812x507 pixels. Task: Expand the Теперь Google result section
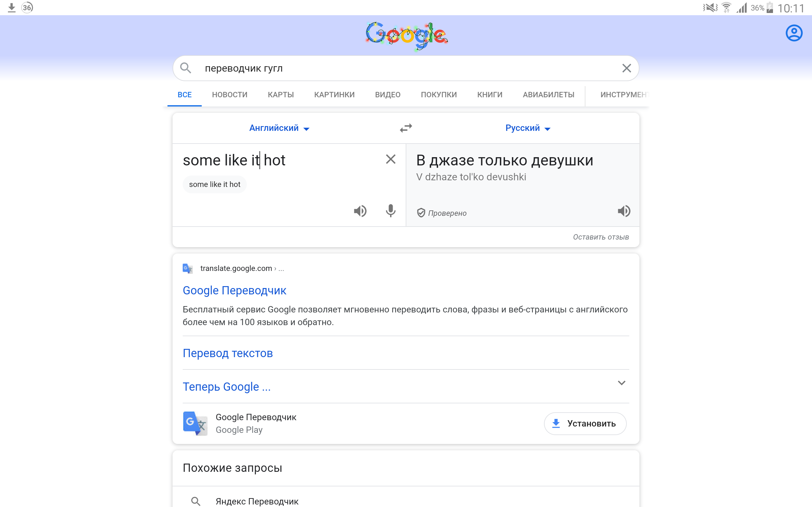pos(621,383)
